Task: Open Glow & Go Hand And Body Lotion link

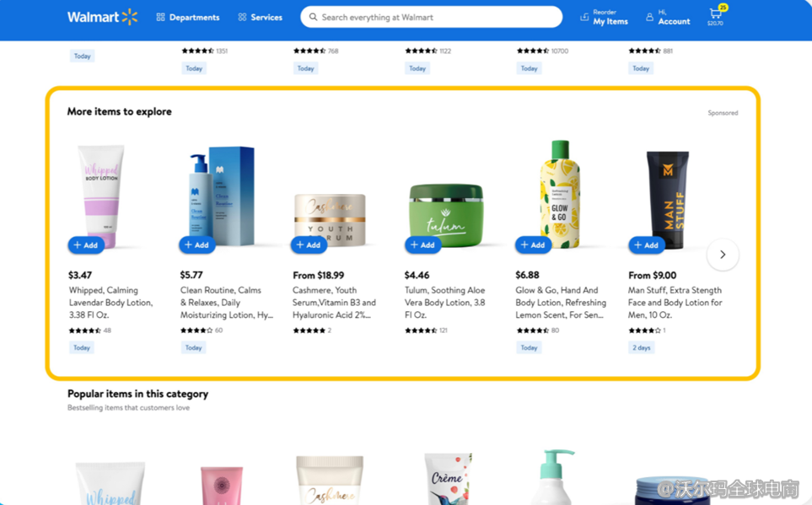Action: pos(561,303)
